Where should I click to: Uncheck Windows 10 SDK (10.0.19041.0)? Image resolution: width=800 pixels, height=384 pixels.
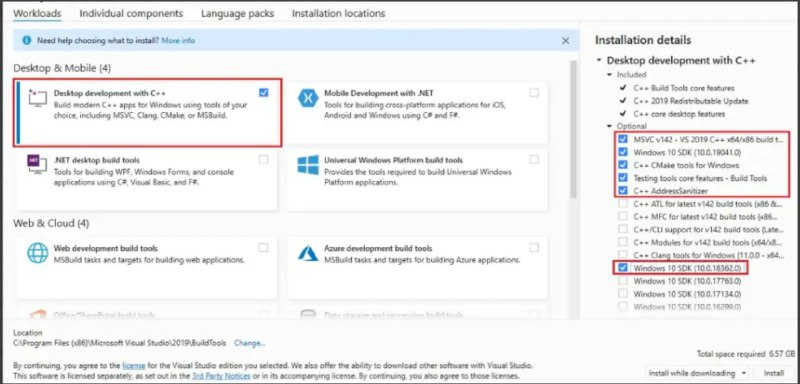623,152
